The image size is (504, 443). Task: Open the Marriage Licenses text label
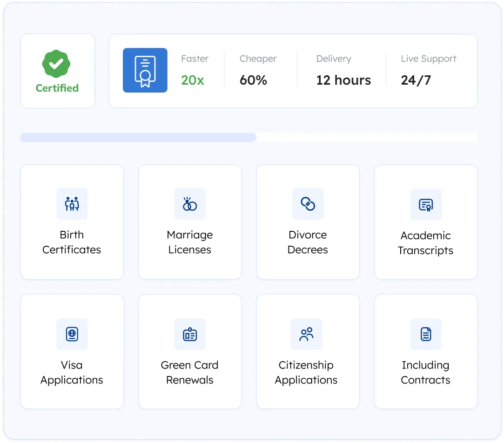pos(189,242)
